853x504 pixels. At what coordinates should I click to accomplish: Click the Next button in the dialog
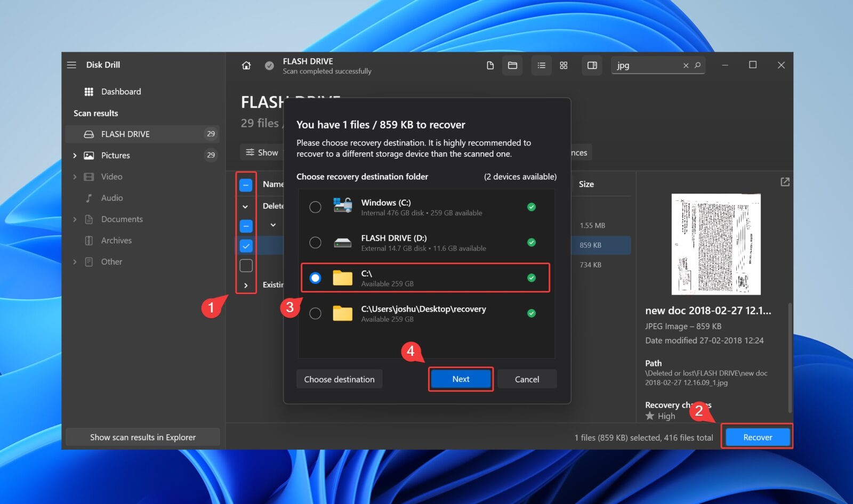(x=460, y=379)
